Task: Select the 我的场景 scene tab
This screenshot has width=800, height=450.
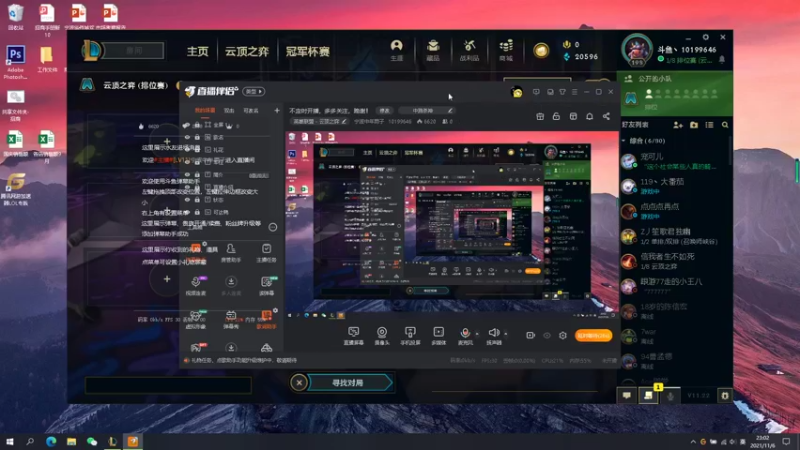Action: [x=205, y=110]
